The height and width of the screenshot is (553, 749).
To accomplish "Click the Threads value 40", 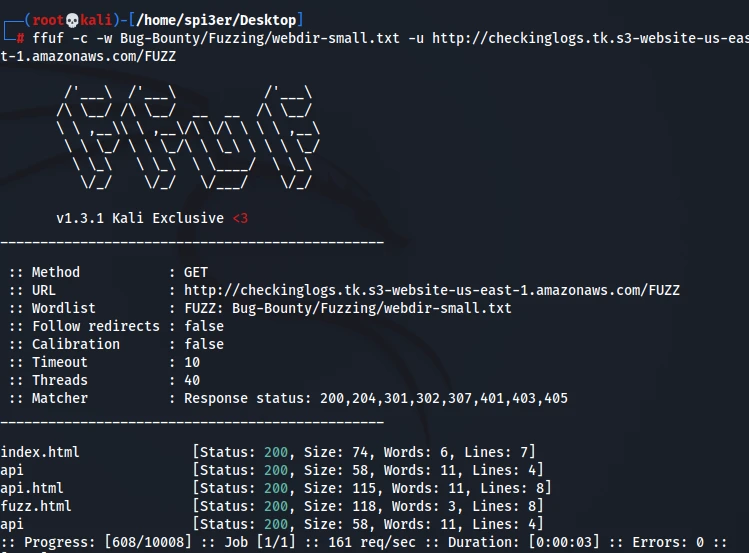I will 192,380.
